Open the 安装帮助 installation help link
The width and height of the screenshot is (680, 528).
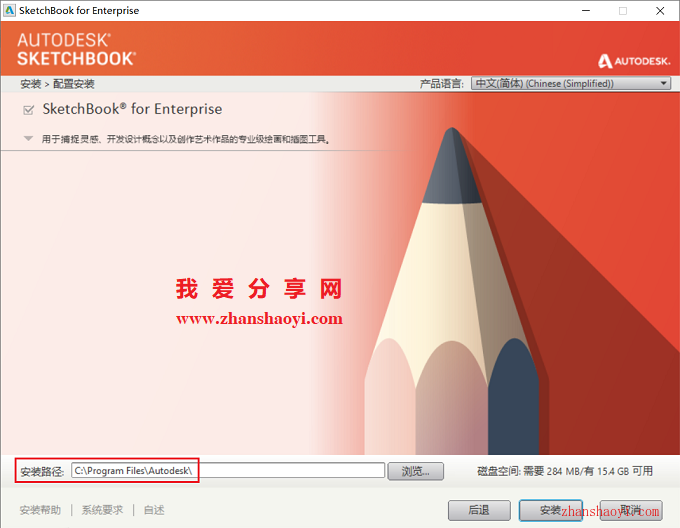tap(40, 510)
